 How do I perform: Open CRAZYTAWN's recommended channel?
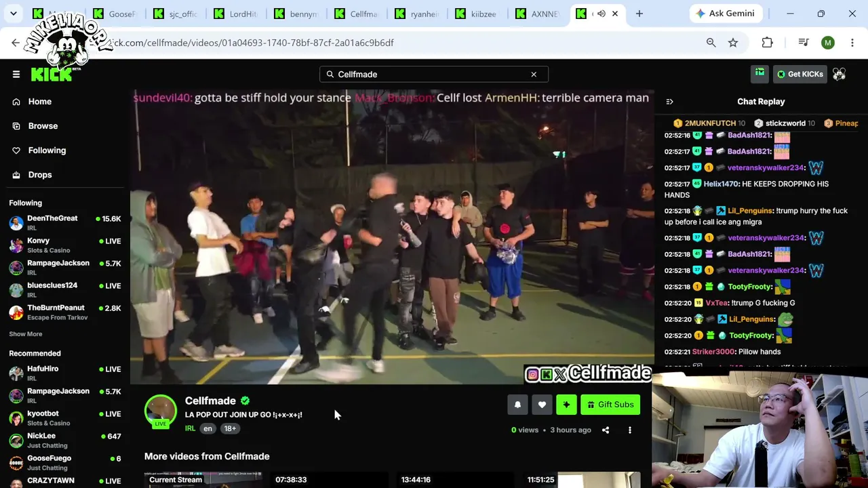click(65, 482)
